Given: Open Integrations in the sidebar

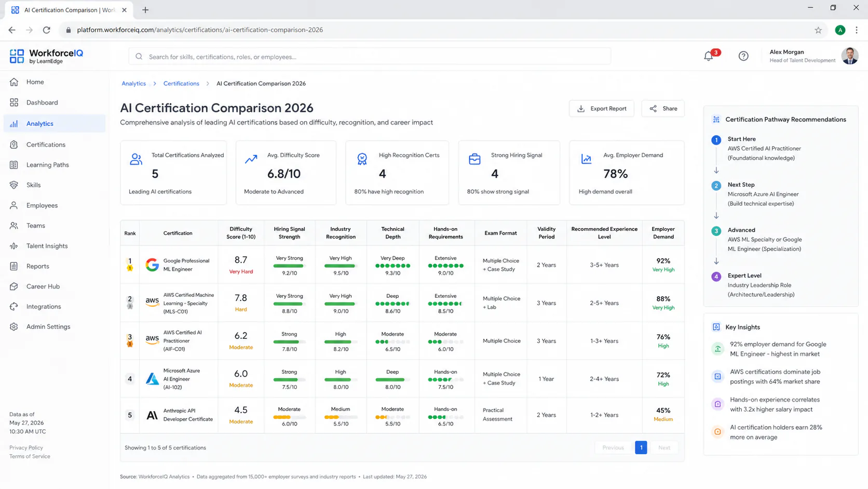Looking at the screenshot, I should coord(55,307).
